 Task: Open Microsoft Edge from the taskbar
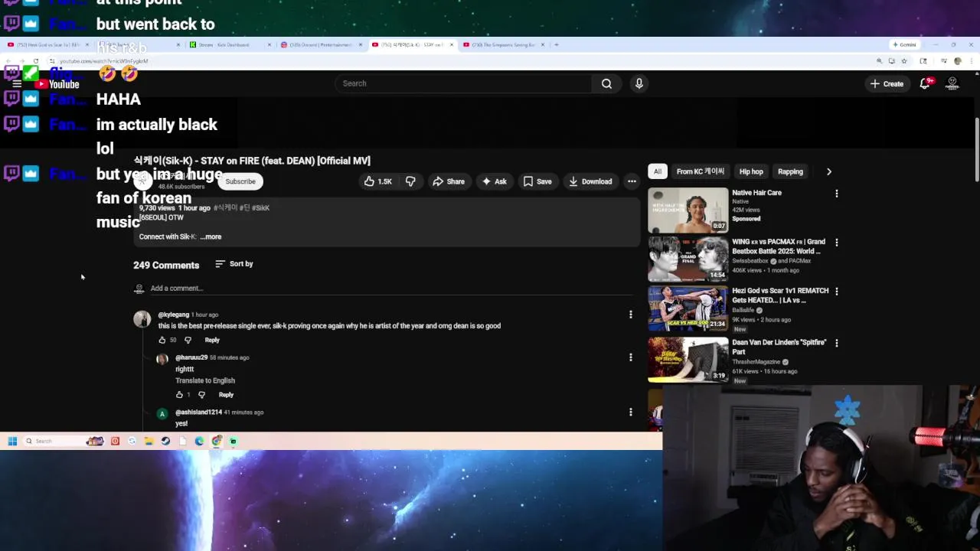(199, 441)
